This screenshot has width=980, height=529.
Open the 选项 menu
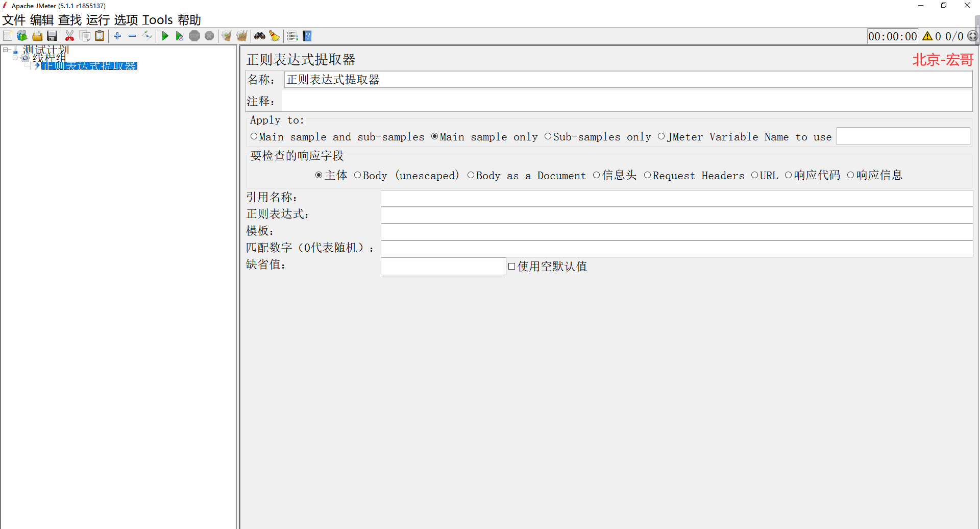[x=126, y=20]
